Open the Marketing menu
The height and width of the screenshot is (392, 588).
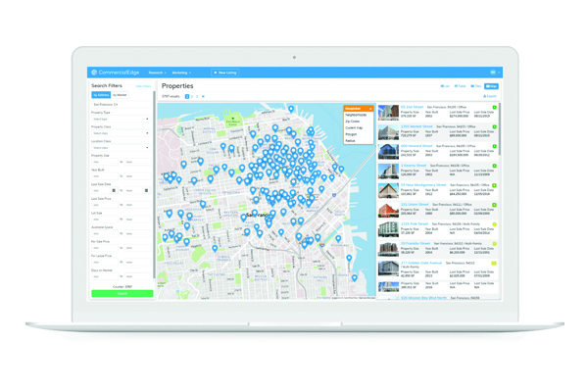point(181,73)
